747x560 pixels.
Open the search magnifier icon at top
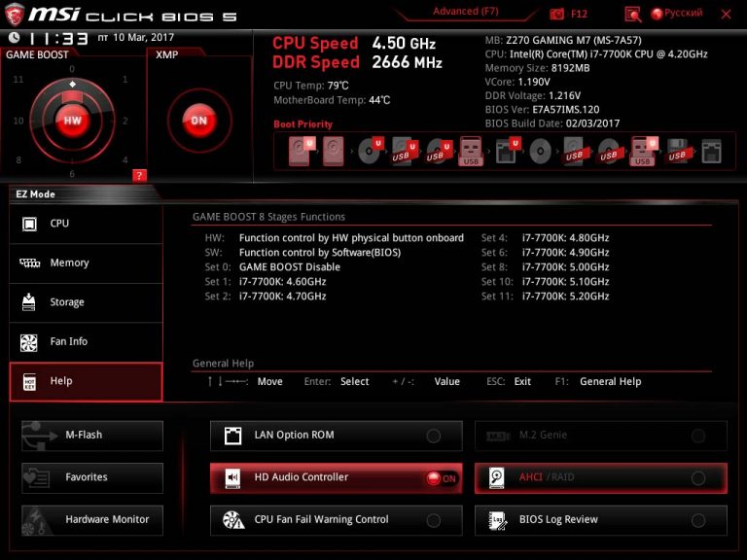coord(632,15)
